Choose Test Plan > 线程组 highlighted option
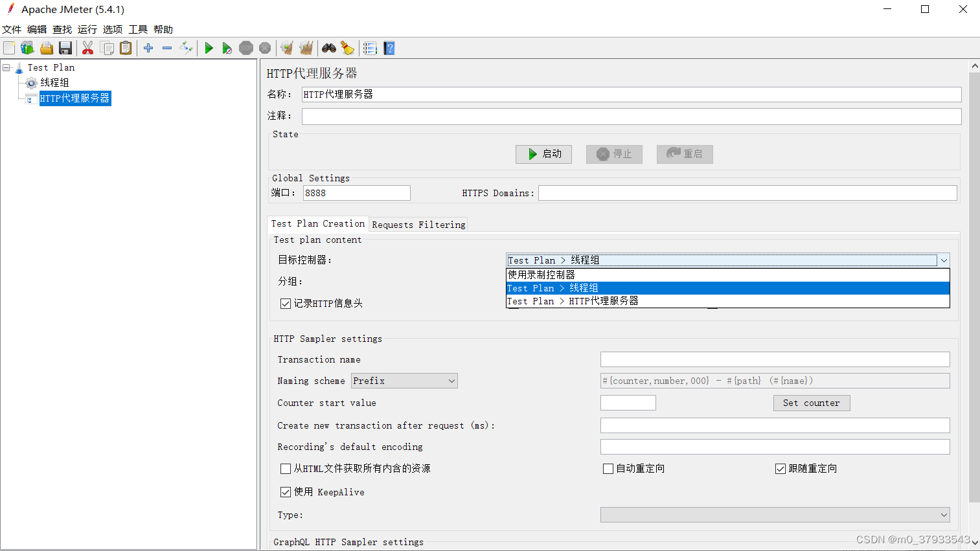This screenshot has height=551, width=980. [727, 288]
